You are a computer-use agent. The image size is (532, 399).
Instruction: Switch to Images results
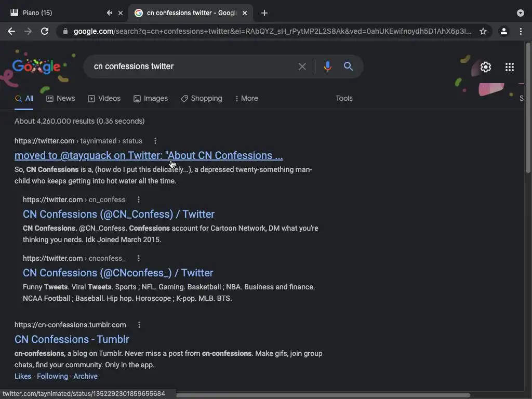tap(151, 98)
